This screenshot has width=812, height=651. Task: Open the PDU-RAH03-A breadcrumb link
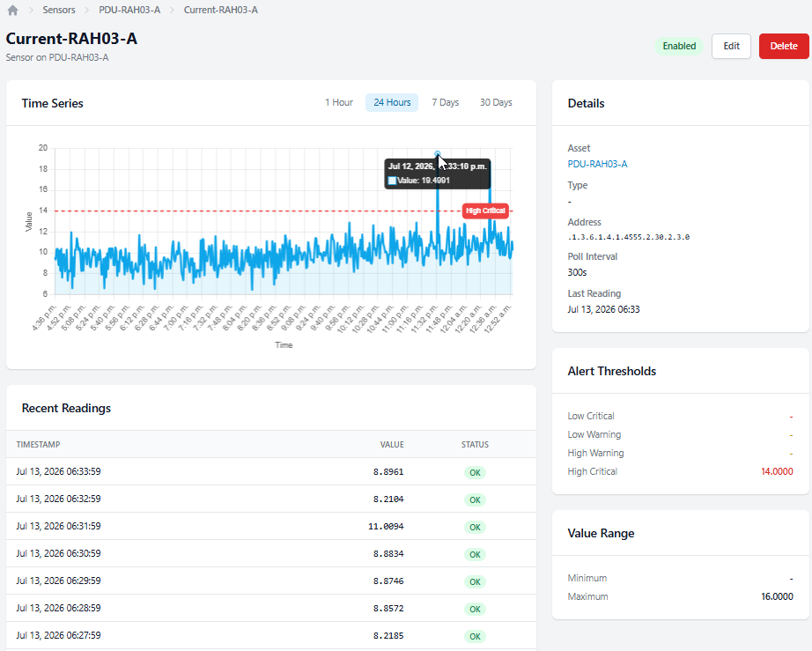tap(129, 10)
